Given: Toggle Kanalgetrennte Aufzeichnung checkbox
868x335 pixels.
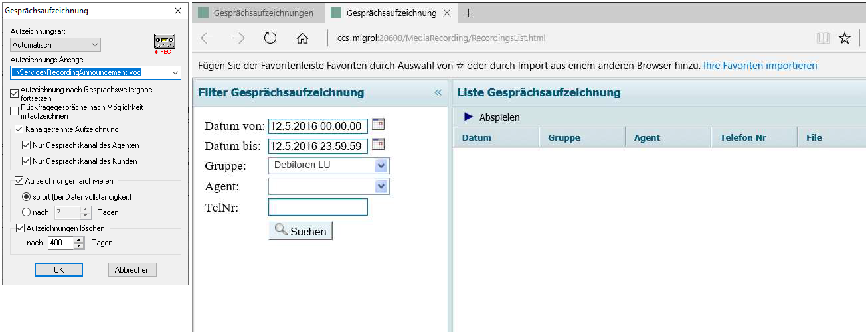Looking at the screenshot, I should coord(19,129).
